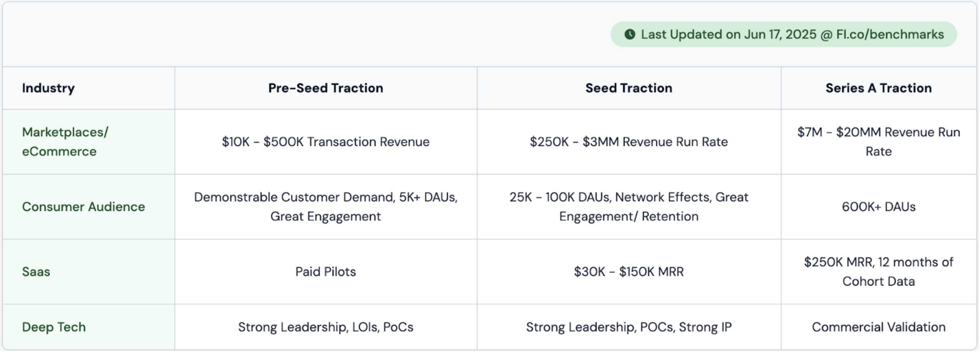This screenshot has width=980, height=353.
Task: Select the Deep Tech row label
Action: (x=54, y=327)
